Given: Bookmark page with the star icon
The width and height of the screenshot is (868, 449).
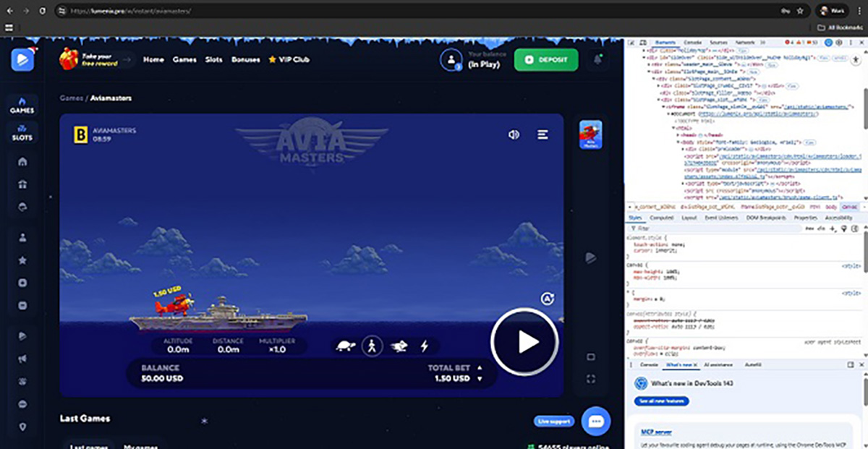Looking at the screenshot, I should (801, 12).
